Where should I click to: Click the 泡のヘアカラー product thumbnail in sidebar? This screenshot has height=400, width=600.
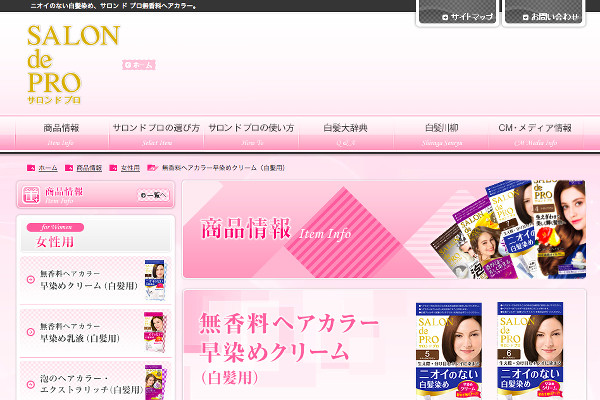155,382
